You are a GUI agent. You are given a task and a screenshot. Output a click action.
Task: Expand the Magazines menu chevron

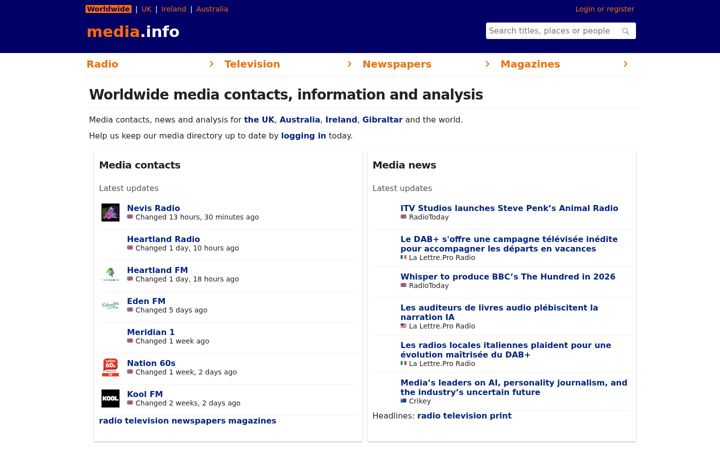click(625, 64)
